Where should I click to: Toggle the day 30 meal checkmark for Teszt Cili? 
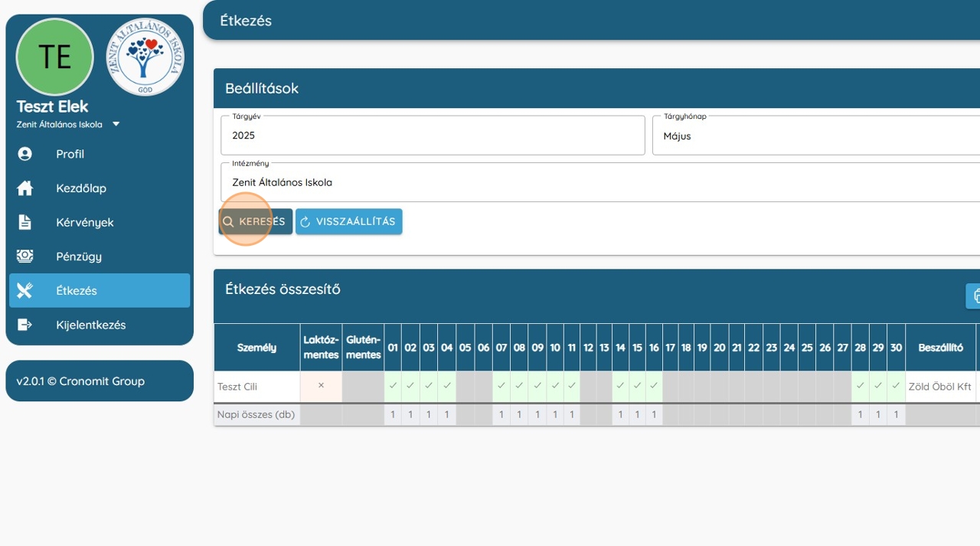coord(896,386)
